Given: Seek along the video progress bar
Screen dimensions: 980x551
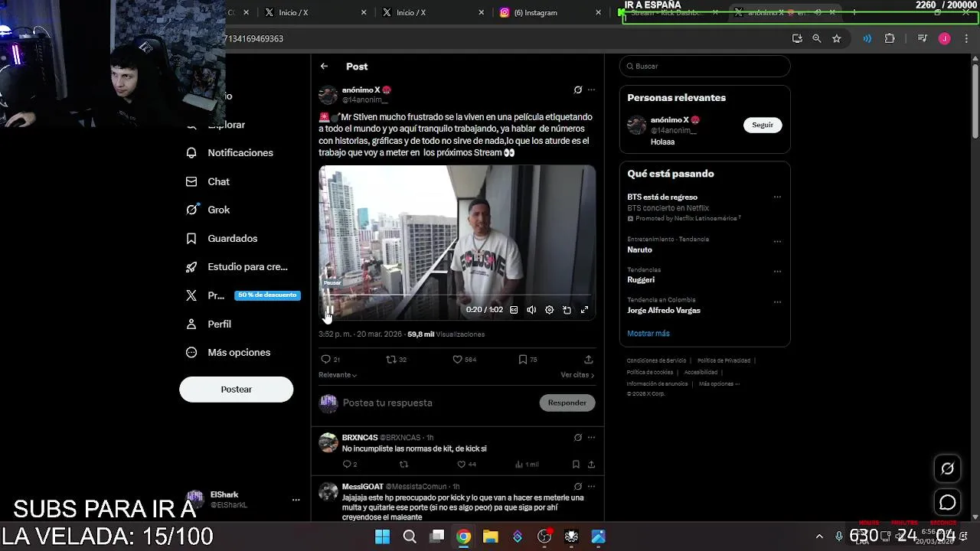Looking at the screenshot, I should pyautogui.click(x=457, y=295).
